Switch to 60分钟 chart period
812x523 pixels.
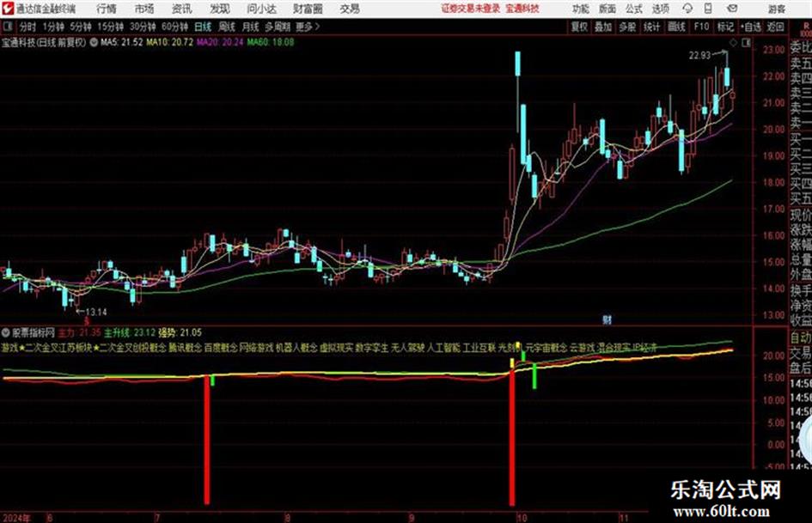tap(175, 27)
